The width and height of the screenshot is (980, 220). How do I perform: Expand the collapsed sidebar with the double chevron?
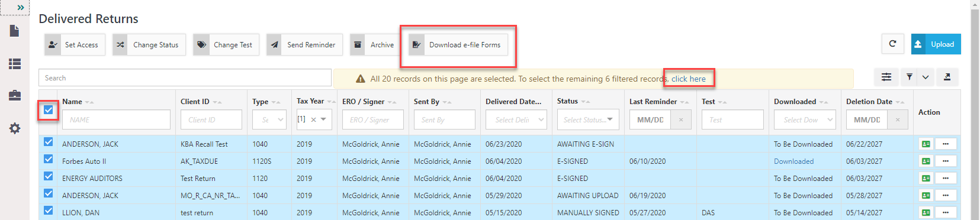pos(21,7)
